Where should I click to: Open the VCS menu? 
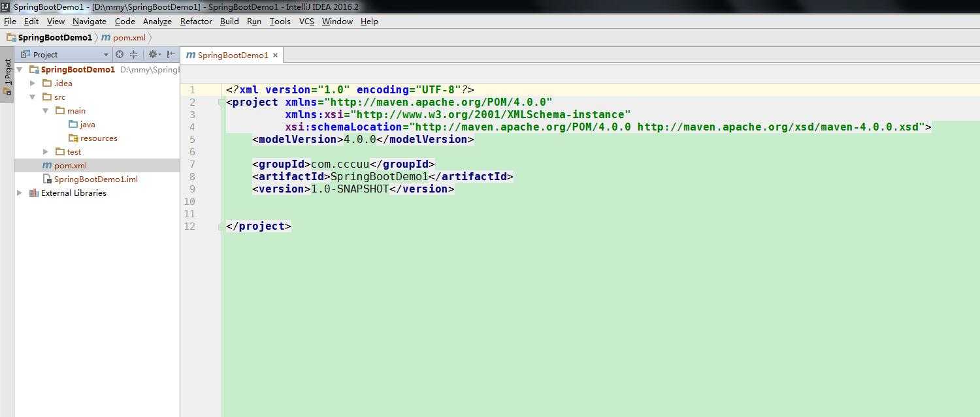[x=306, y=21]
